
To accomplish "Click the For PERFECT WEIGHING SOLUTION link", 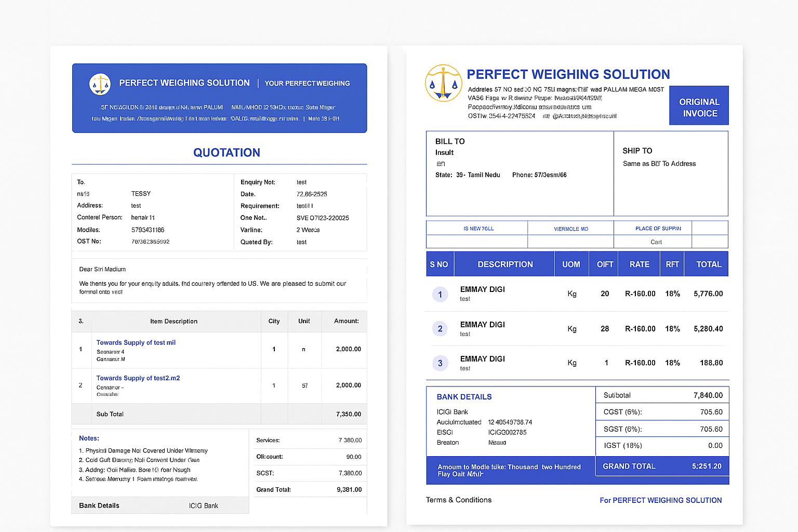I will pyautogui.click(x=660, y=500).
